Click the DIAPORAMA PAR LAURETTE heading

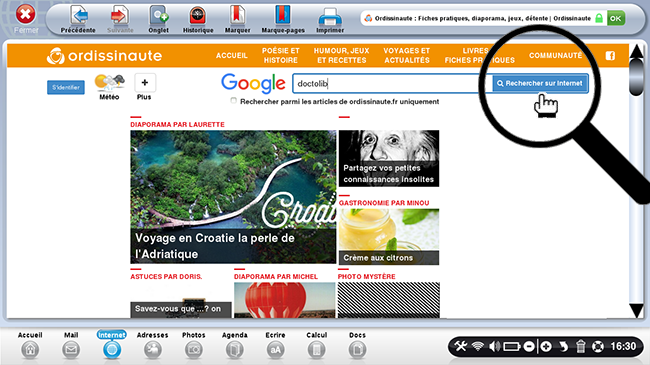click(177, 124)
